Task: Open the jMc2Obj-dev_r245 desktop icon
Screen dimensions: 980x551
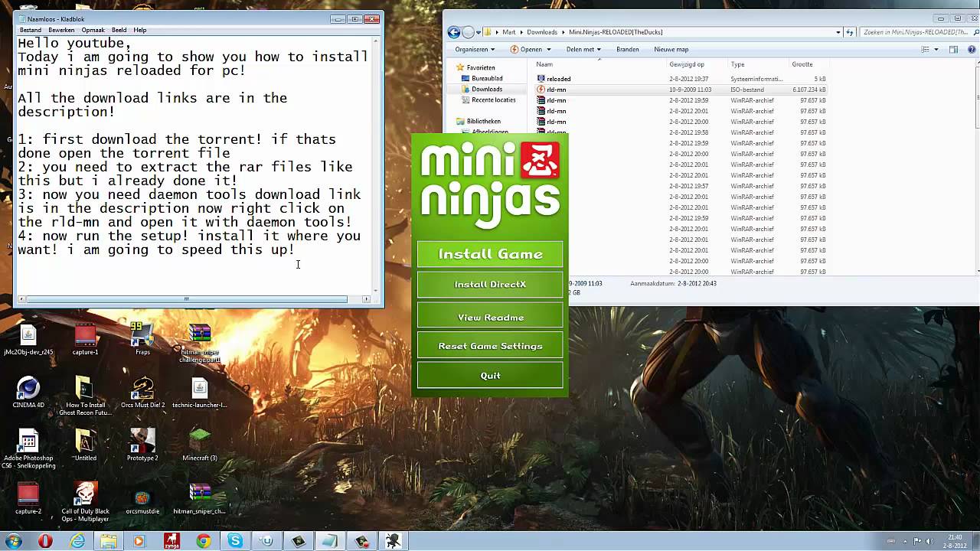Action: tap(28, 340)
